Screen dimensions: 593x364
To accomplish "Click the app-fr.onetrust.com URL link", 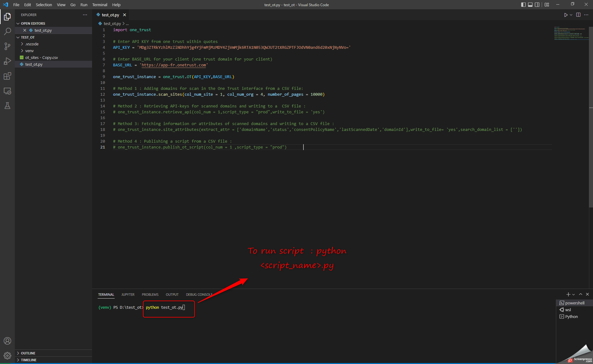I will [174, 65].
